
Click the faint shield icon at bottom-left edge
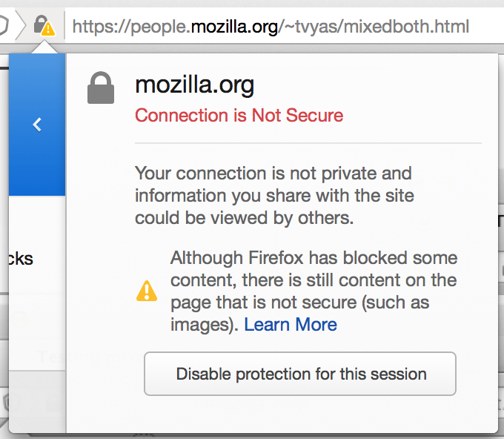(4, 403)
